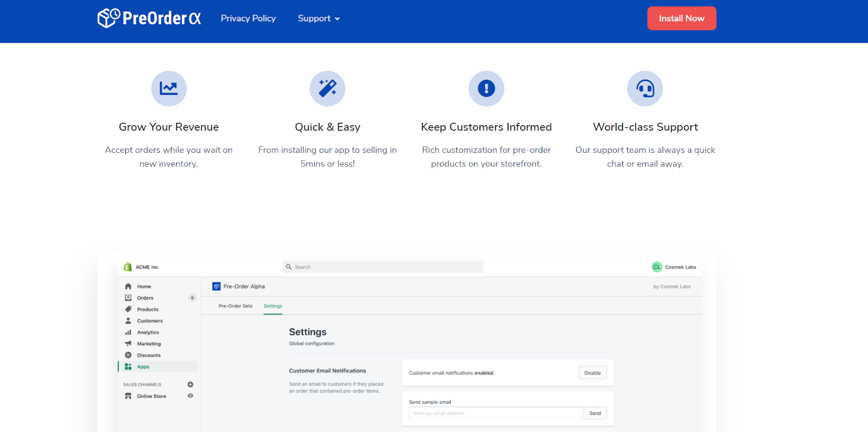This screenshot has width=868, height=432.
Task: Click the 'Global configuration' subtitle
Action: pyautogui.click(x=312, y=344)
